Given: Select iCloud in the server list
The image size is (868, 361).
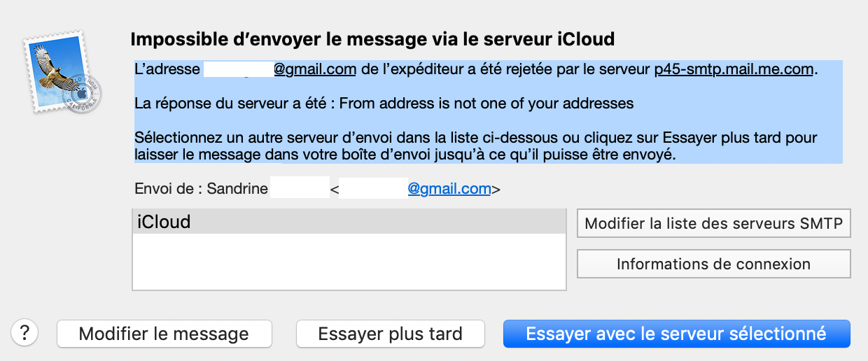Looking at the screenshot, I should click(349, 222).
